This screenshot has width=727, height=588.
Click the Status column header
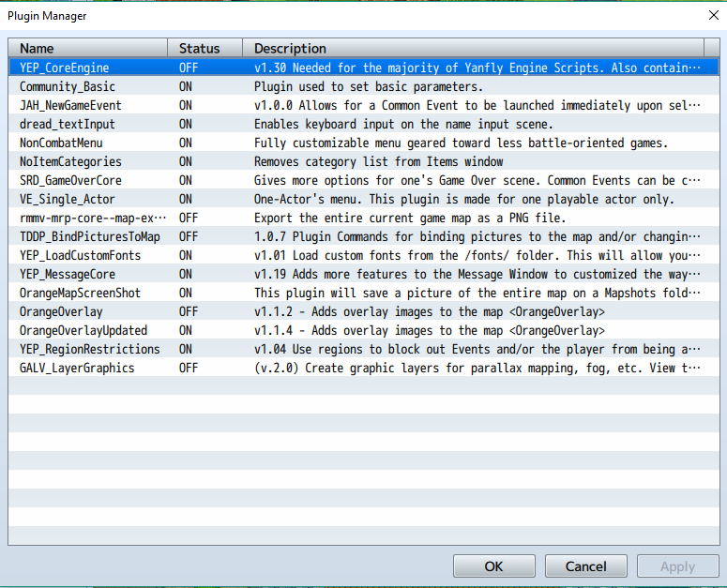204,48
